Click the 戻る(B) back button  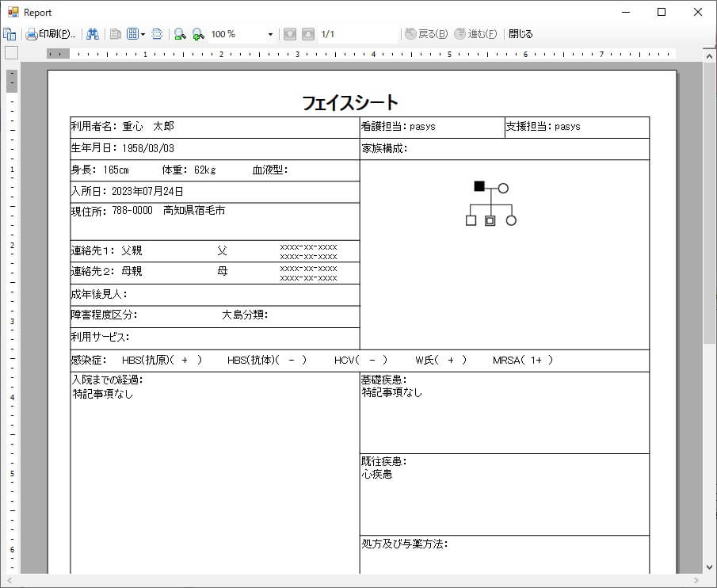pyautogui.click(x=425, y=34)
